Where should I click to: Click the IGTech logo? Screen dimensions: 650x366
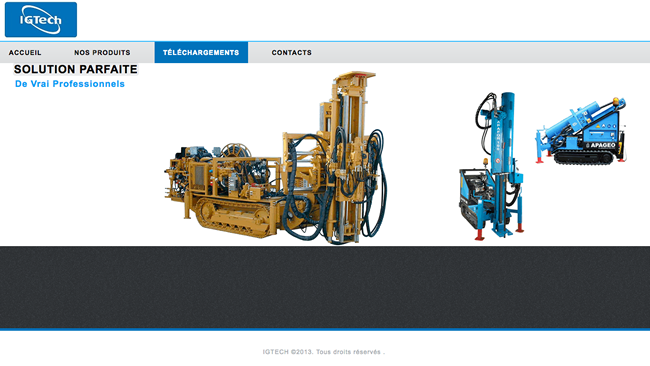click(x=41, y=19)
